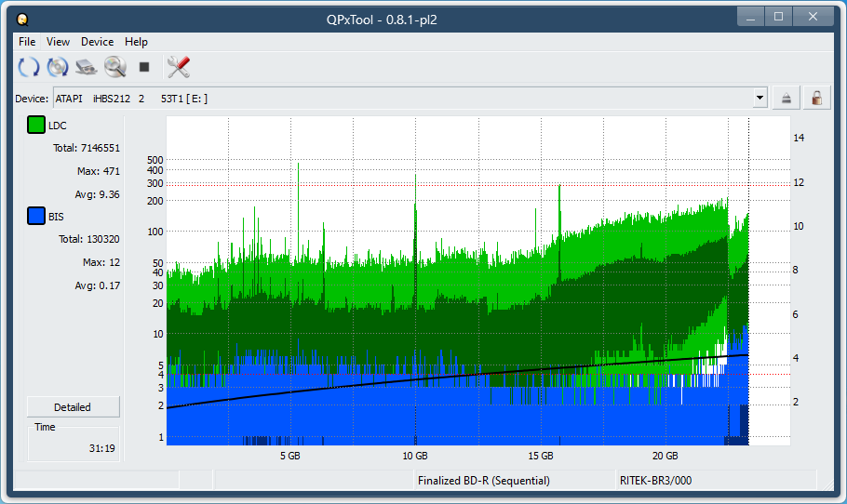Click the BIS Total: 130320 value

tap(89, 239)
